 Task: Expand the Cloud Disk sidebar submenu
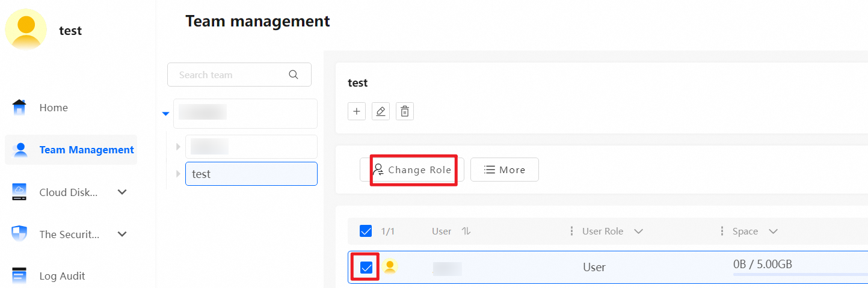pyautogui.click(x=122, y=192)
